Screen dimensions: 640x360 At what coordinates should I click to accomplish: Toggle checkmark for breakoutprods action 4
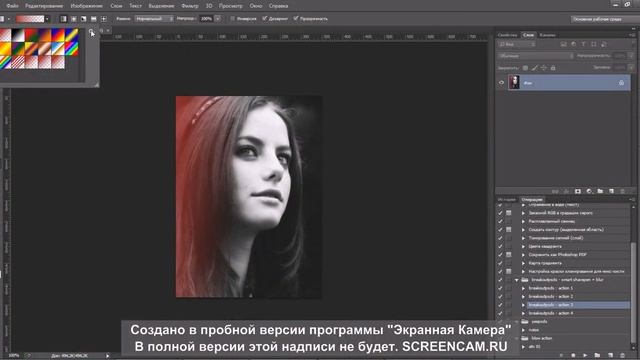pyautogui.click(x=500, y=313)
